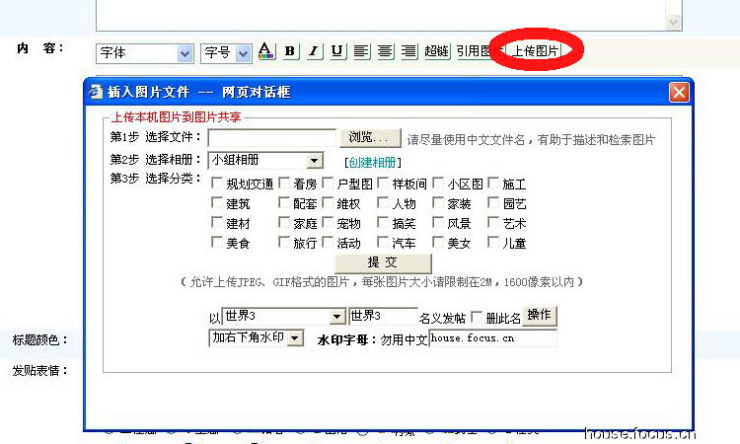
Task: Check the 人物 category box
Action: coord(383,202)
